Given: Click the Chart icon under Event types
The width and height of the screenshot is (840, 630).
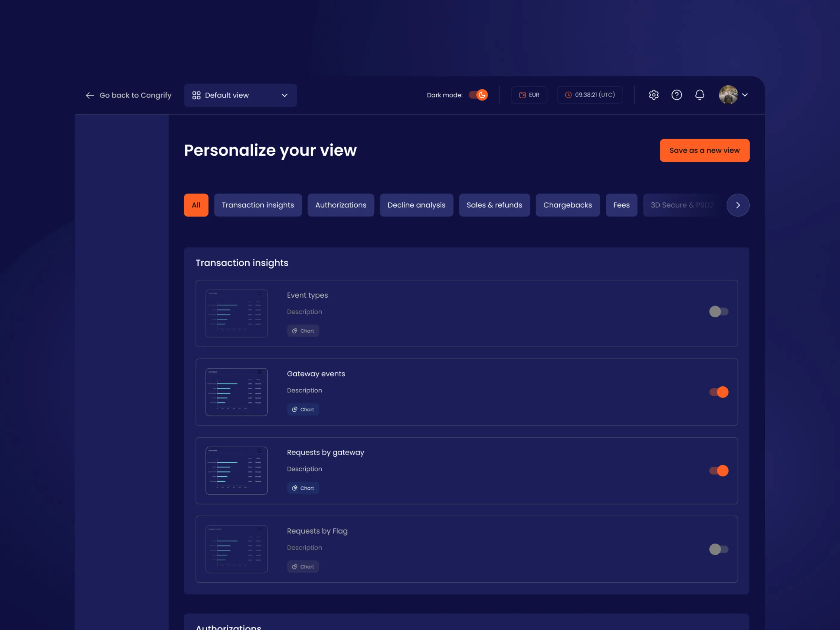Looking at the screenshot, I should pos(294,331).
